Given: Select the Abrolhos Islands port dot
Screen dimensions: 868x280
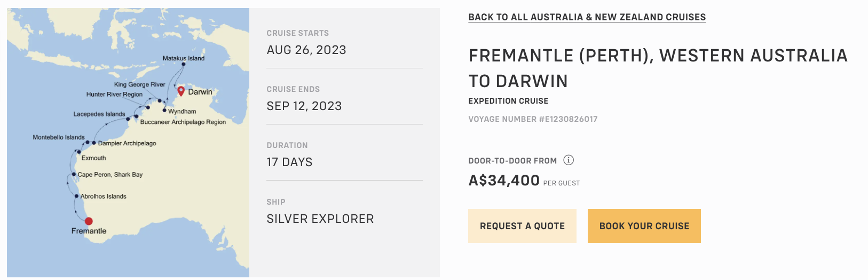Looking at the screenshot, I should [x=77, y=196].
